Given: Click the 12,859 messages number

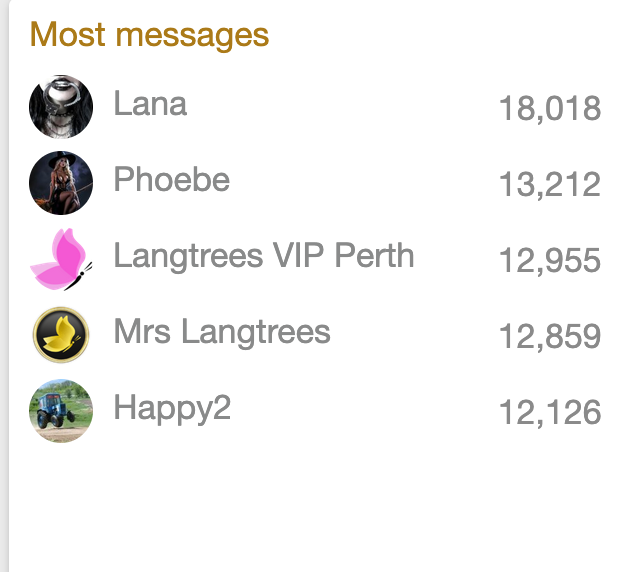Looking at the screenshot, I should coord(549,336).
